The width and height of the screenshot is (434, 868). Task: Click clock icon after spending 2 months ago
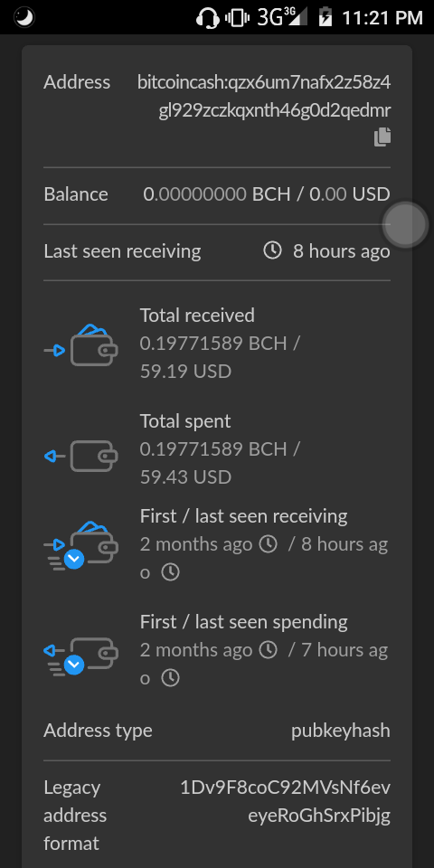tap(268, 649)
